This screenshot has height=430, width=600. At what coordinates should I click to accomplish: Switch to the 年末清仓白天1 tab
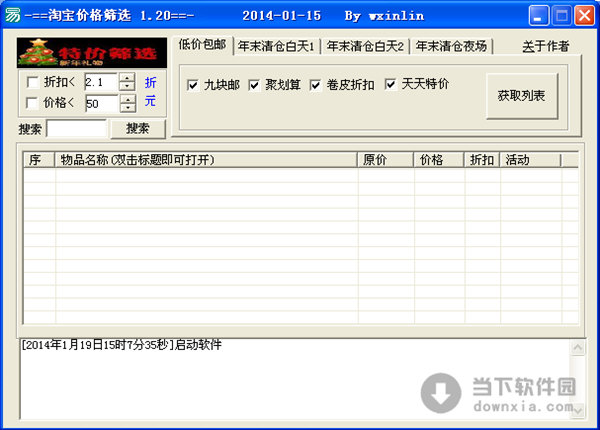point(276,46)
